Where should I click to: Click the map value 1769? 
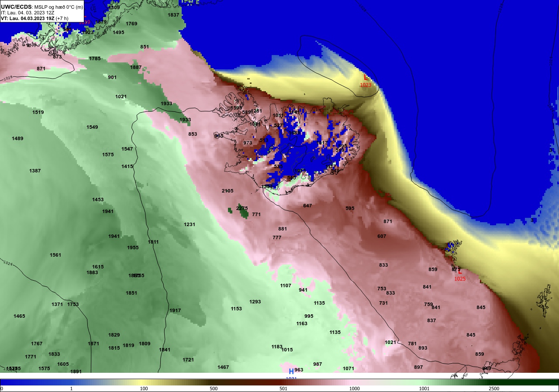click(131, 24)
